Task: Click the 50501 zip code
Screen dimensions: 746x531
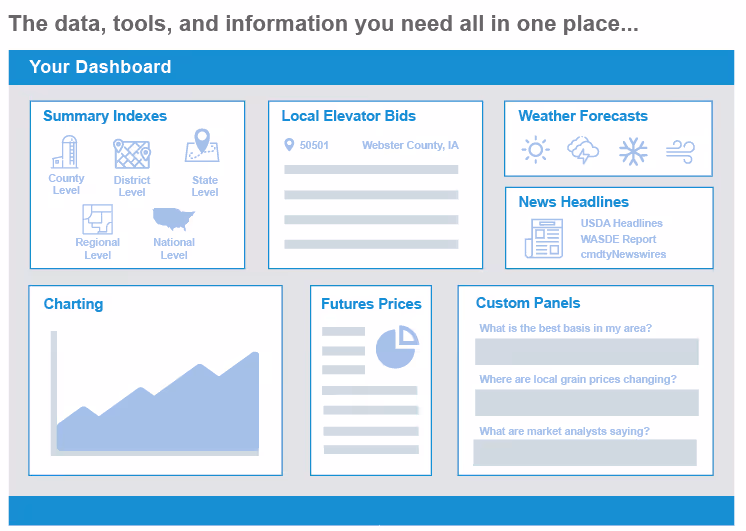Action: pos(314,145)
